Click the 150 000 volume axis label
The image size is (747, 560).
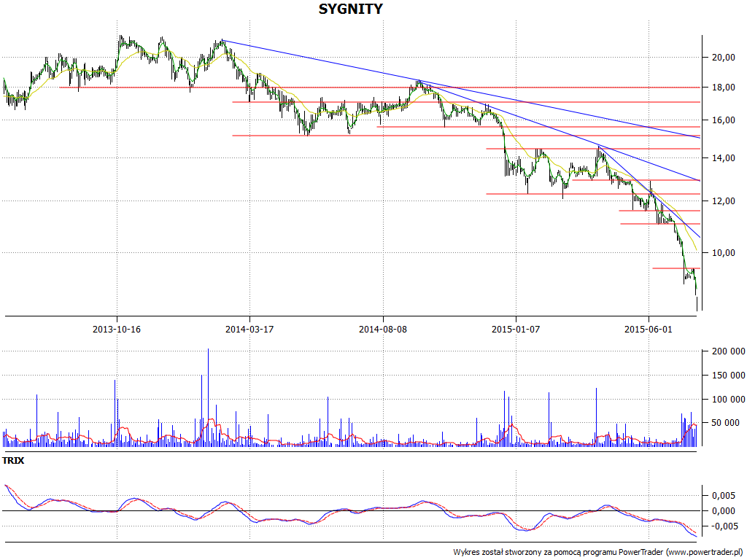point(729,376)
